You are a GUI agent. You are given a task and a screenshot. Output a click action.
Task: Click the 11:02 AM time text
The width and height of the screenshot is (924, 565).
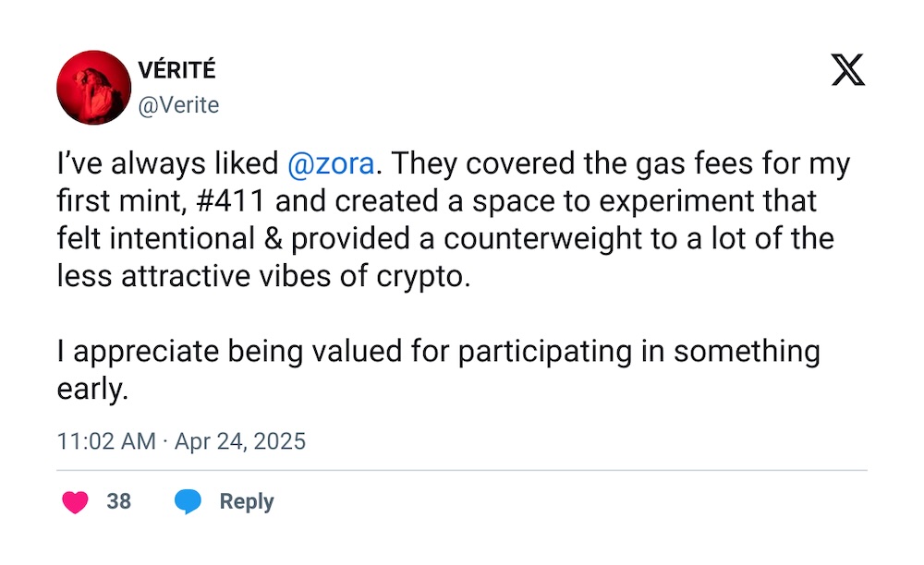[x=106, y=441]
